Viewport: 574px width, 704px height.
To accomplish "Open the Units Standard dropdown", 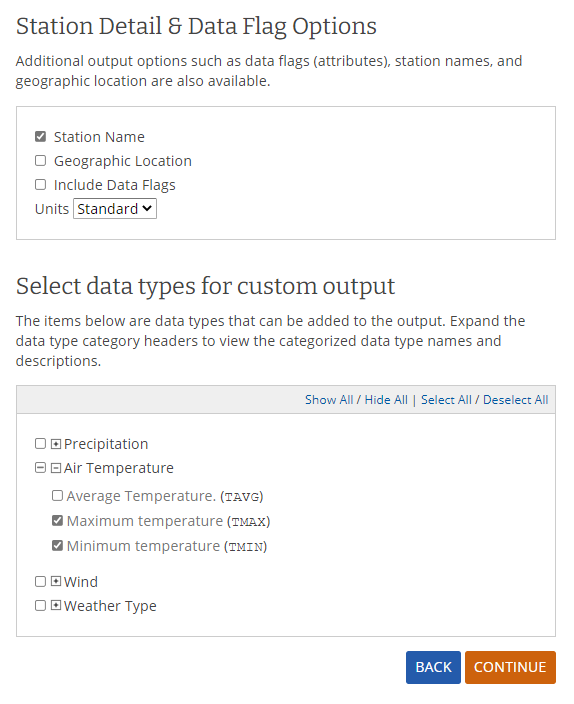I will coord(115,209).
